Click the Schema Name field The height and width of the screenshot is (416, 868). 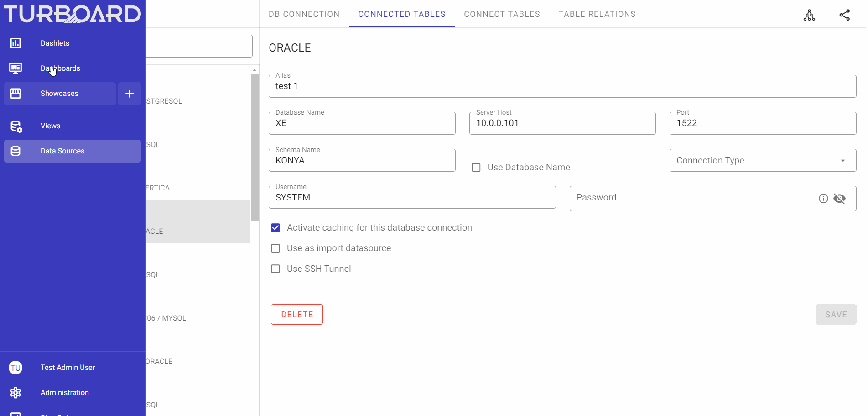(362, 160)
